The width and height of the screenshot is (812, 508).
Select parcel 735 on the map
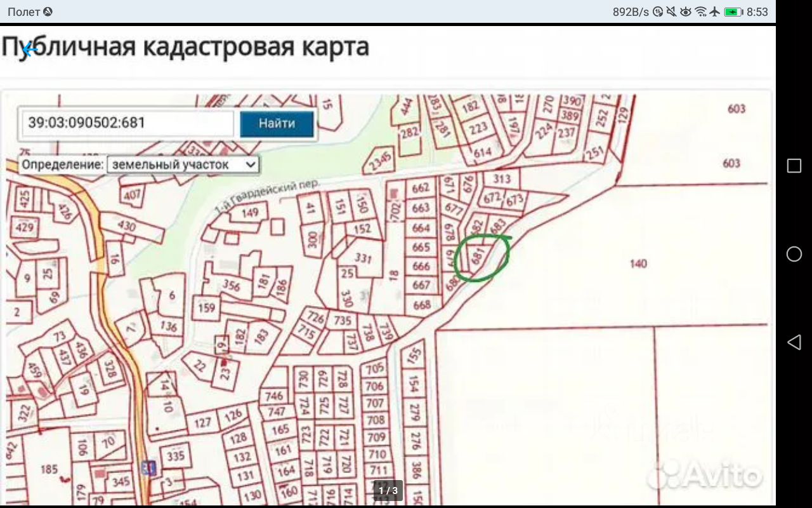click(343, 321)
